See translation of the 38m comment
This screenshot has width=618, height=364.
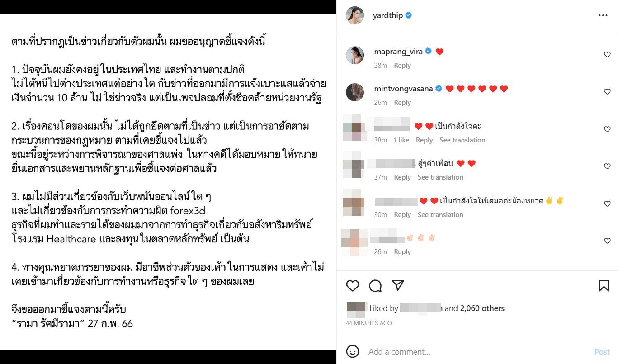click(x=462, y=140)
